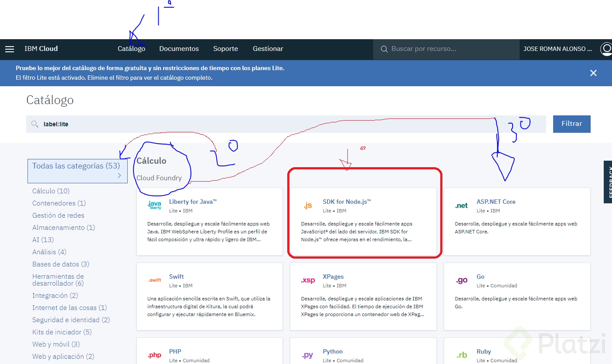The image size is (612, 364).
Task: Select the SDK for Node.js service icon
Action: 308,205
